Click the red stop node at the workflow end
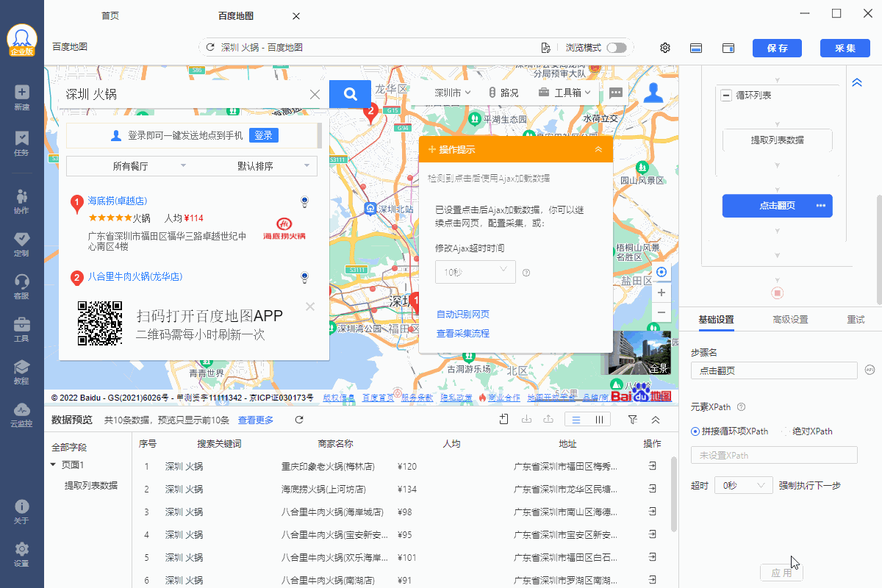 pos(778,293)
